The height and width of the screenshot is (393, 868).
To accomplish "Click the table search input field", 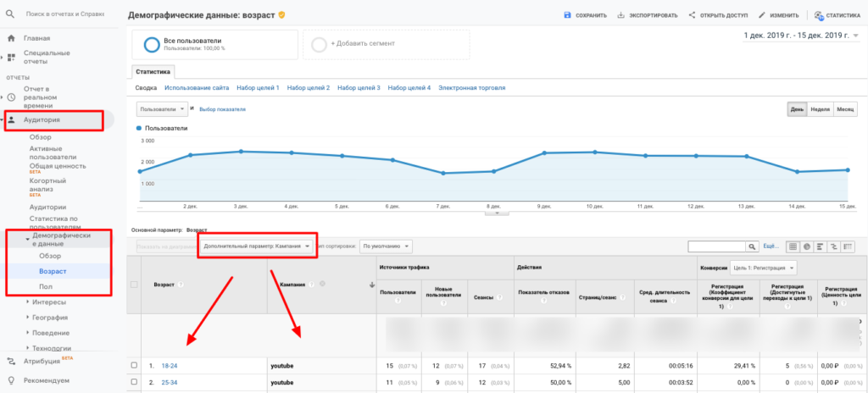I will (715, 246).
